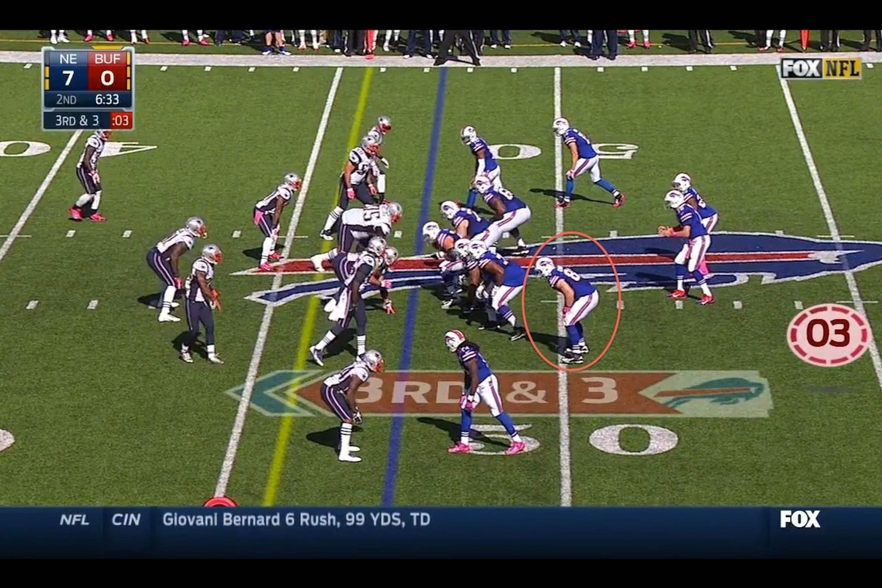Click the 3RD & 3 text in the scorebug

tap(77, 120)
